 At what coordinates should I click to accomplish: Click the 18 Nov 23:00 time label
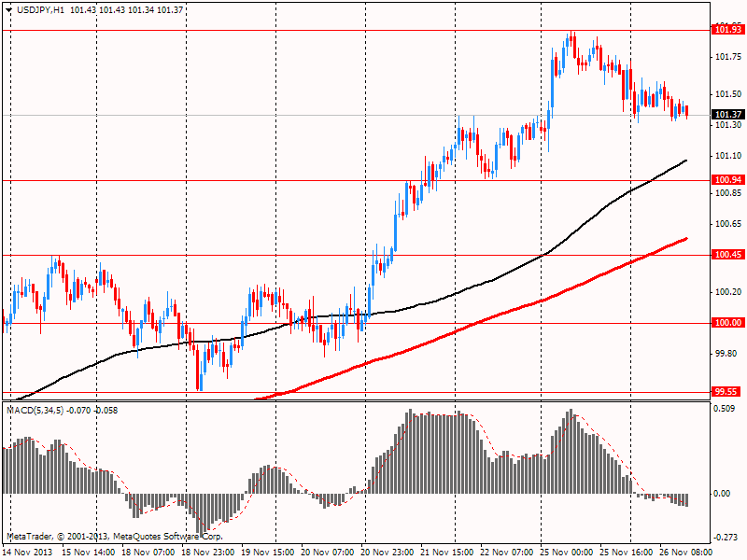(207, 553)
